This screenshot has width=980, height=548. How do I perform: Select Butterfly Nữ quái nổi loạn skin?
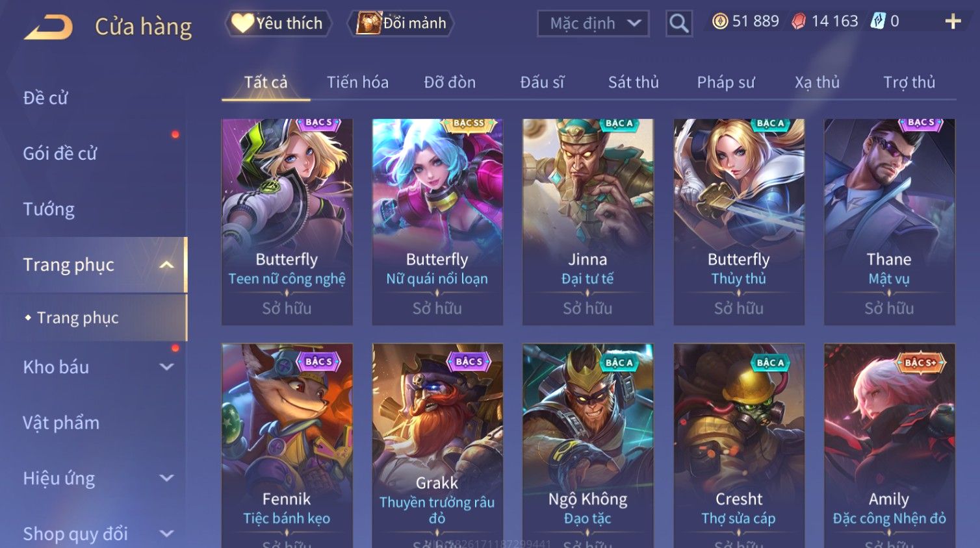437,221
